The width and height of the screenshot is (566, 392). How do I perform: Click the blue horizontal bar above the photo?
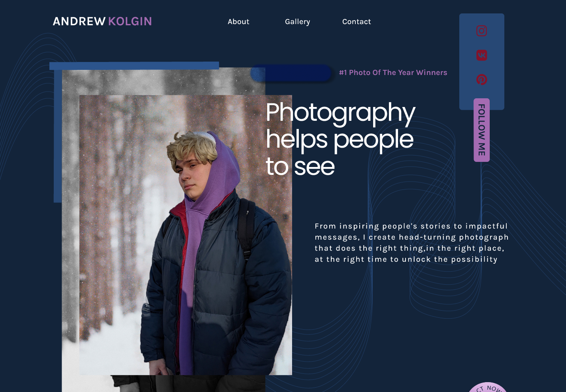(134, 66)
